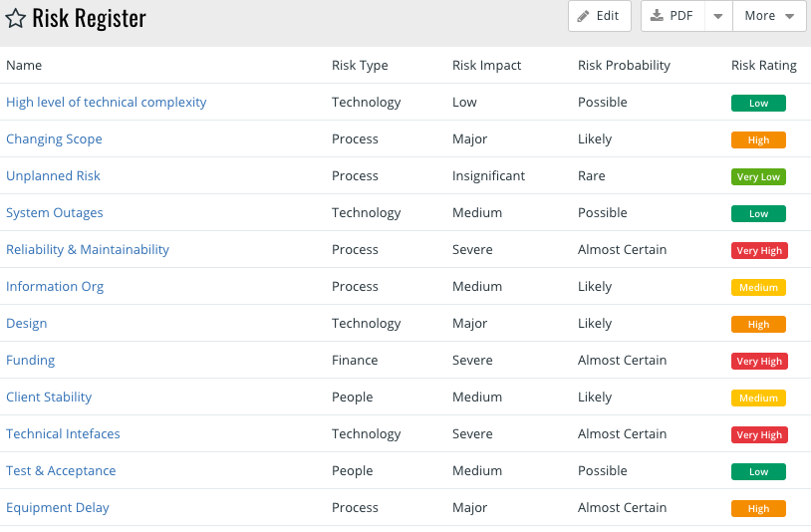Open the System Outages risk

point(55,213)
